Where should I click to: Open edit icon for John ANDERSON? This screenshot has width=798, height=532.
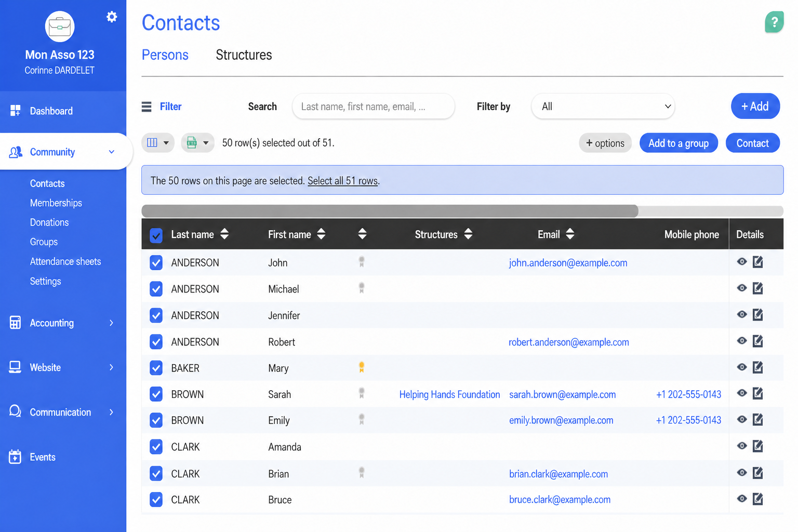tap(758, 262)
